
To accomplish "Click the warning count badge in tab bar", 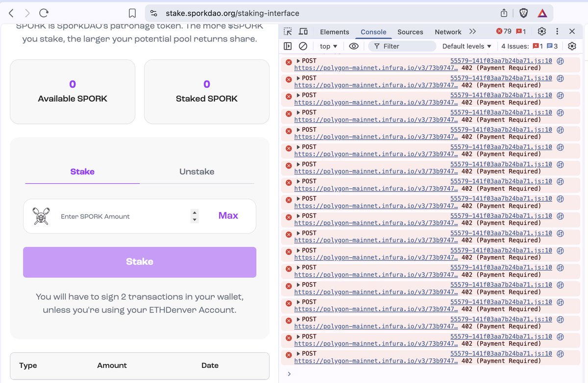I will (521, 31).
